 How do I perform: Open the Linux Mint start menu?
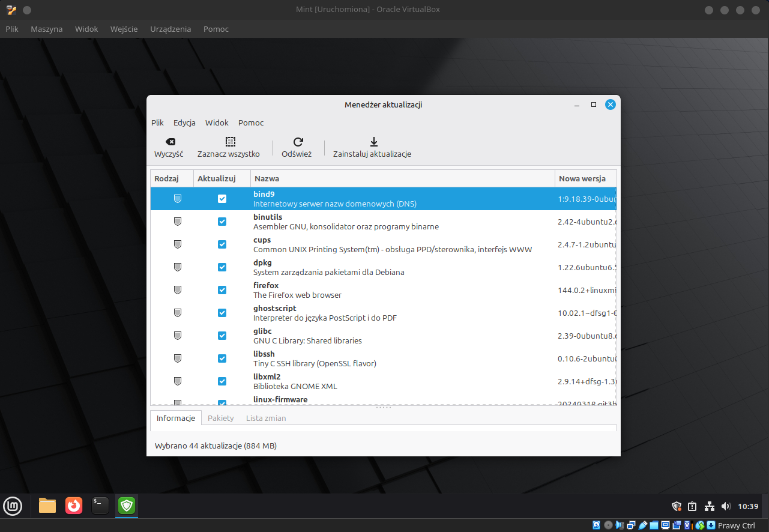[x=13, y=506]
